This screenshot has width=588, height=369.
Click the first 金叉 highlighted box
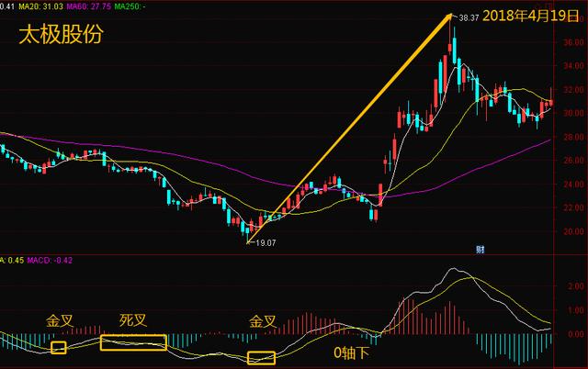tap(59, 348)
